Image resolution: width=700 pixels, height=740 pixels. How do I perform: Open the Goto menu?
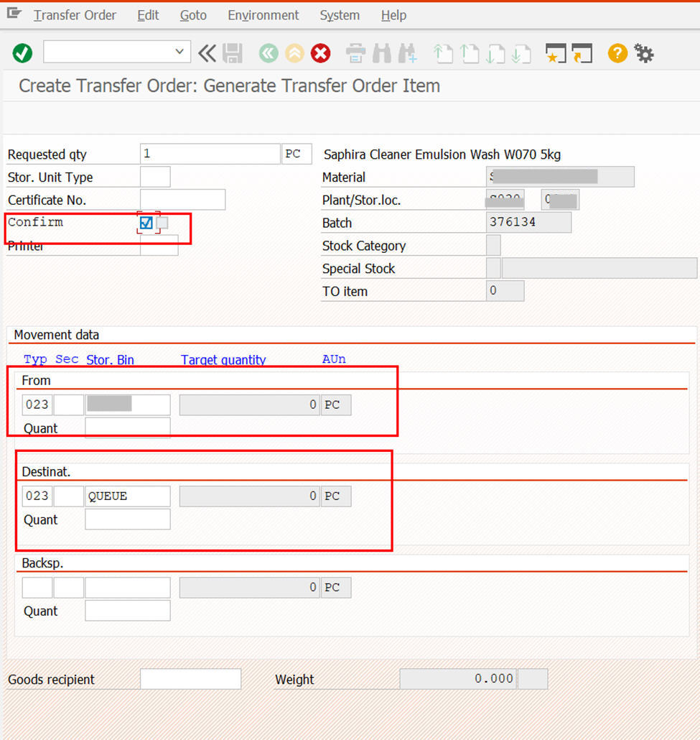(193, 16)
